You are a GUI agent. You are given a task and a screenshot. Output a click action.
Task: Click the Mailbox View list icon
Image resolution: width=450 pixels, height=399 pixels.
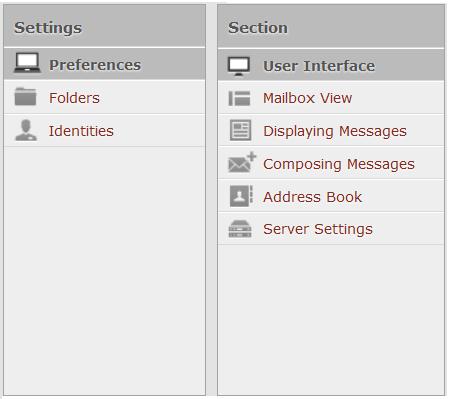tap(239, 98)
